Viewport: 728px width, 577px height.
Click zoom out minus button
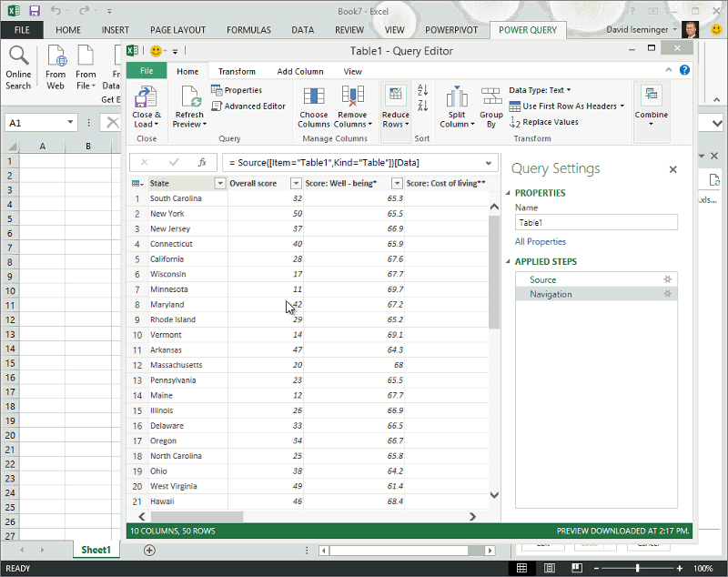597,568
